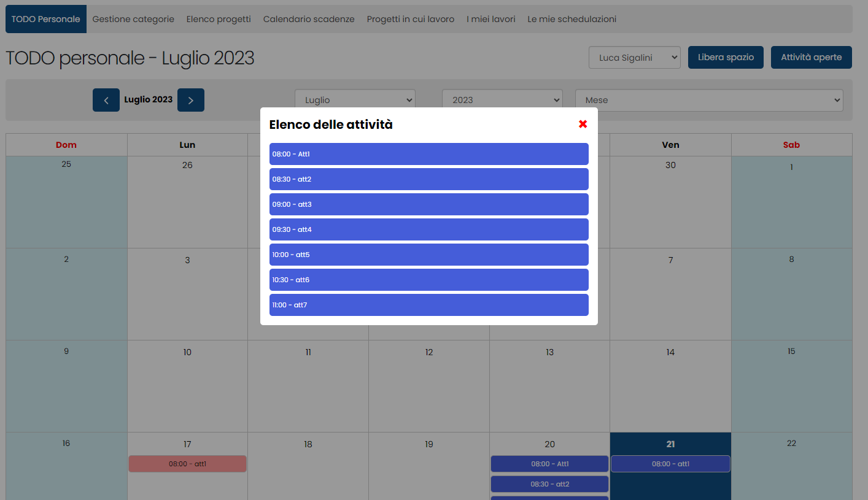The height and width of the screenshot is (500, 868).
Task: Open the Mese view dropdown
Action: click(x=708, y=100)
